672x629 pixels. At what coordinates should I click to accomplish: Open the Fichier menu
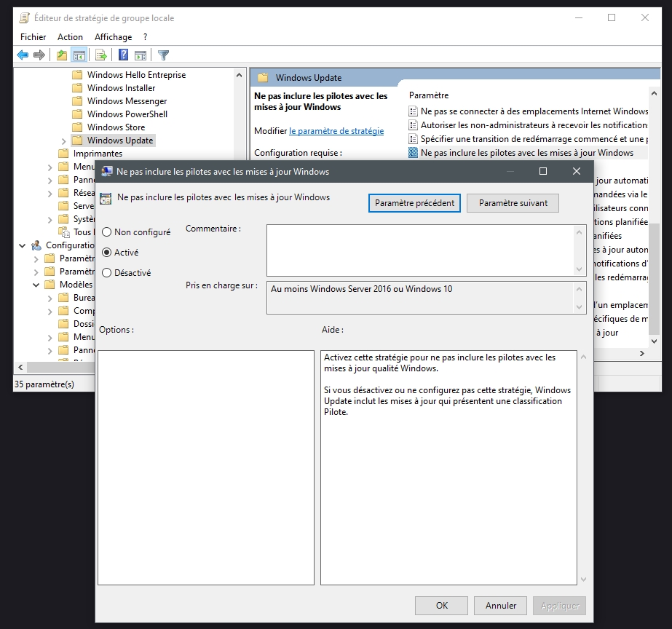[33, 37]
